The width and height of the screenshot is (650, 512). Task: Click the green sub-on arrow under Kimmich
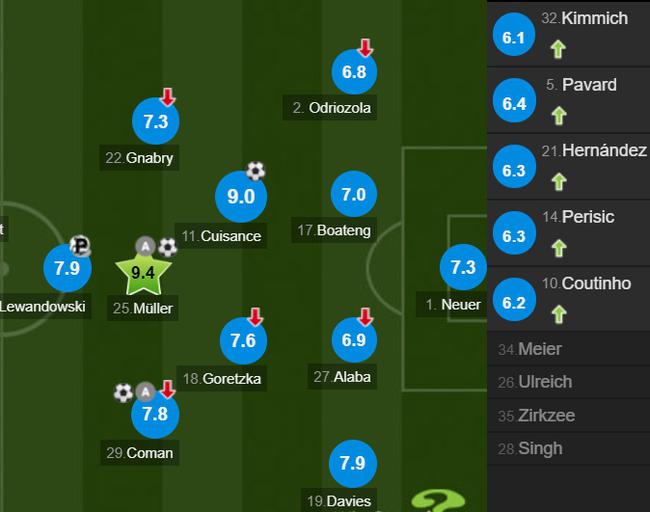[558, 49]
